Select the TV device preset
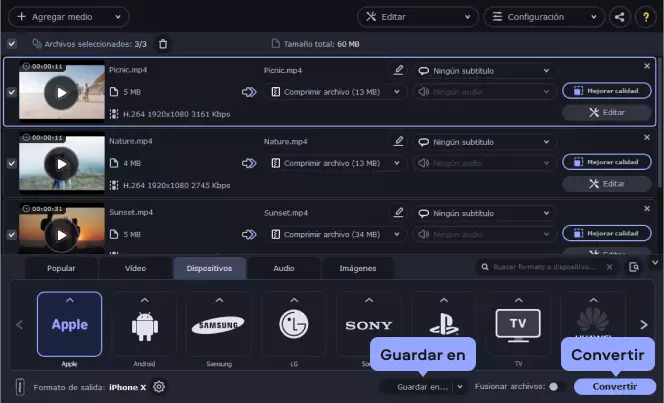The width and height of the screenshot is (664, 403). tap(518, 324)
